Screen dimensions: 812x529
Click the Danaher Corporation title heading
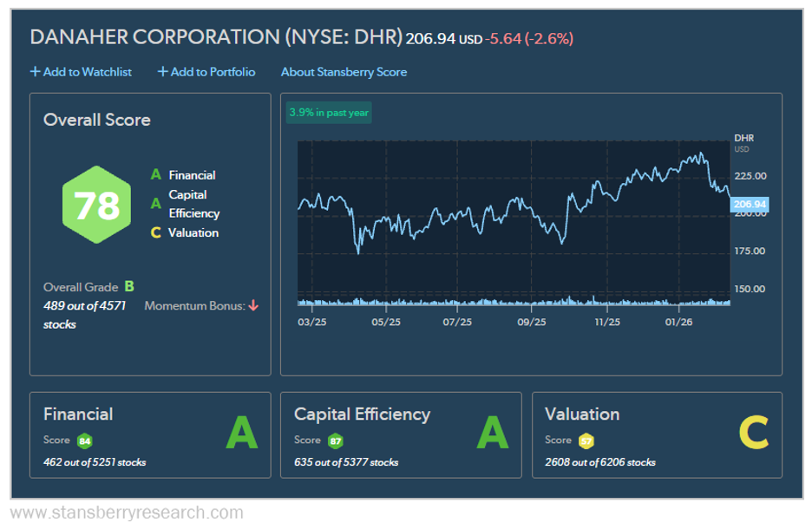216,38
